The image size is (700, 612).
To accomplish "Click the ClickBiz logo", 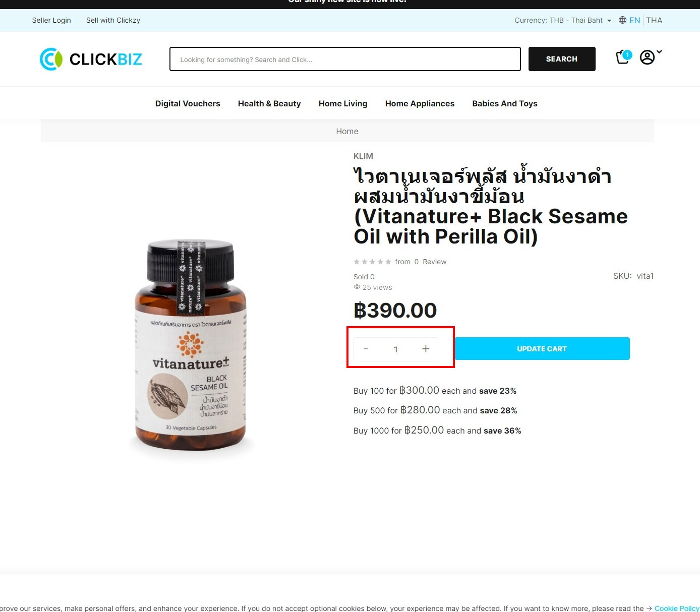I will pos(91,59).
